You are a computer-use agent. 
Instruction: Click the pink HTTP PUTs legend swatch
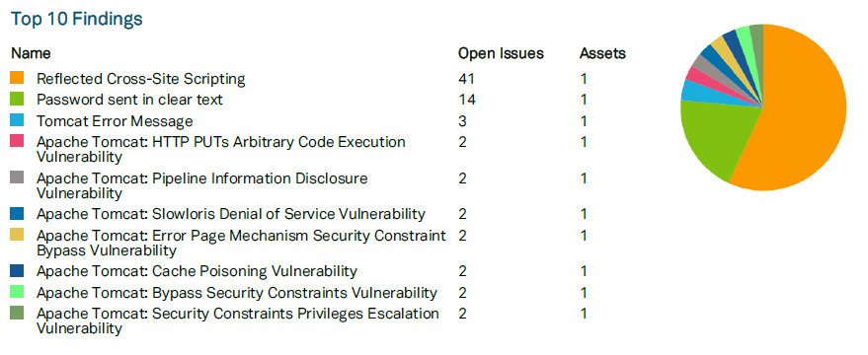(17, 141)
